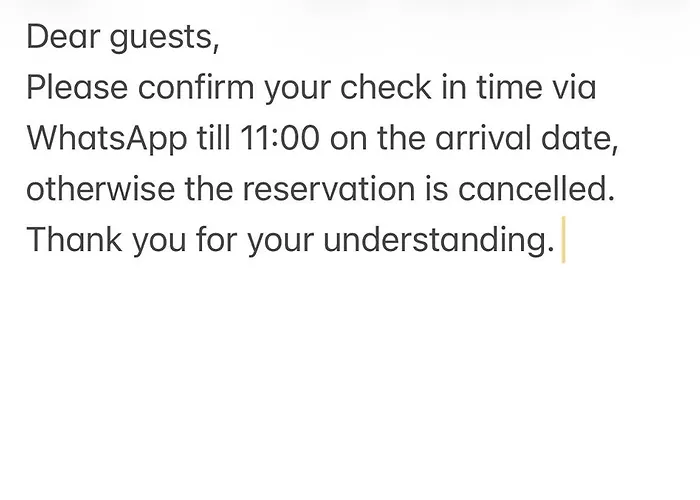
Task: Place cursor in the word "check"
Action: (x=388, y=88)
